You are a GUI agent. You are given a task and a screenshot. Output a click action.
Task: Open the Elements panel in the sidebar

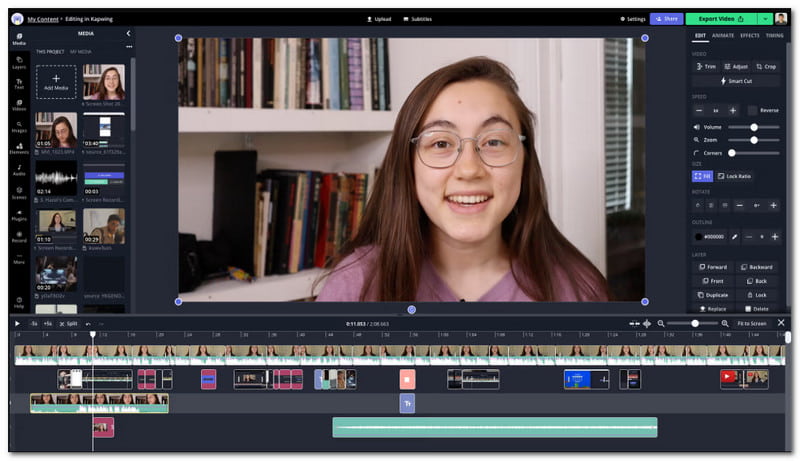[x=19, y=149]
